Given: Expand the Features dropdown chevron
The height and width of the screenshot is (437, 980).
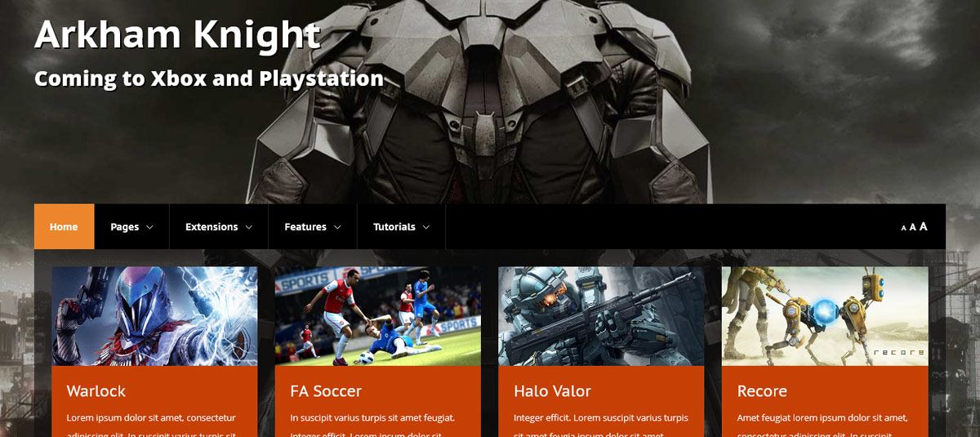Looking at the screenshot, I should [x=337, y=227].
